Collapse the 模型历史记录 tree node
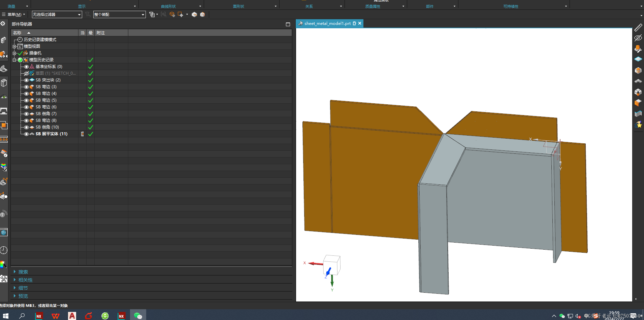This screenshot has width=644, height=320. click(x=14, y=60)
